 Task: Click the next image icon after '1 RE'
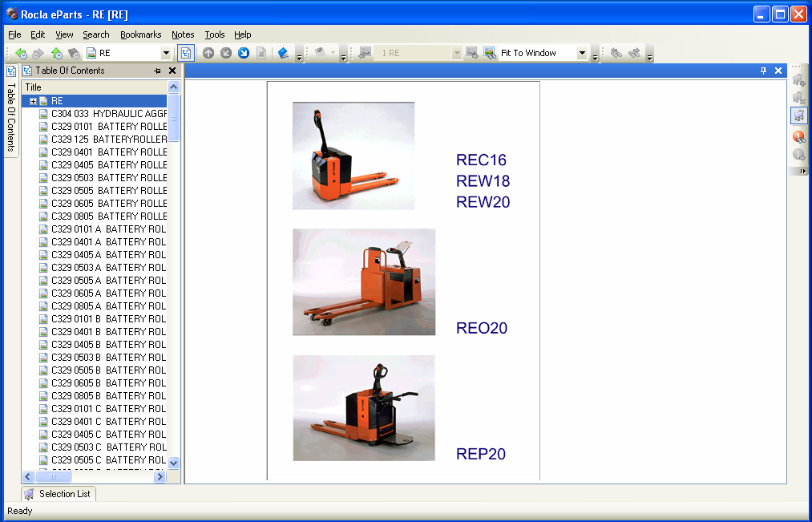point(471,53)
